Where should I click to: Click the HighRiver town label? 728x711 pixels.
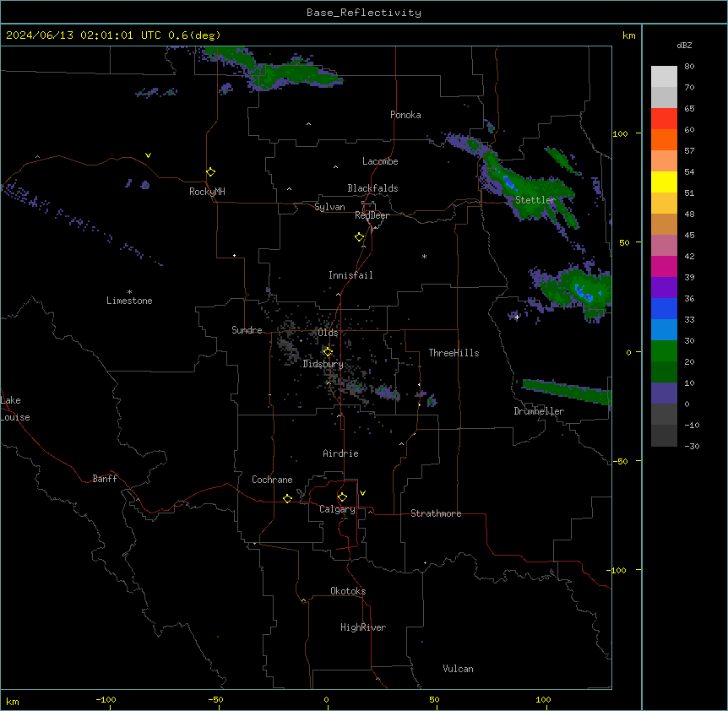tap(363, 627)
